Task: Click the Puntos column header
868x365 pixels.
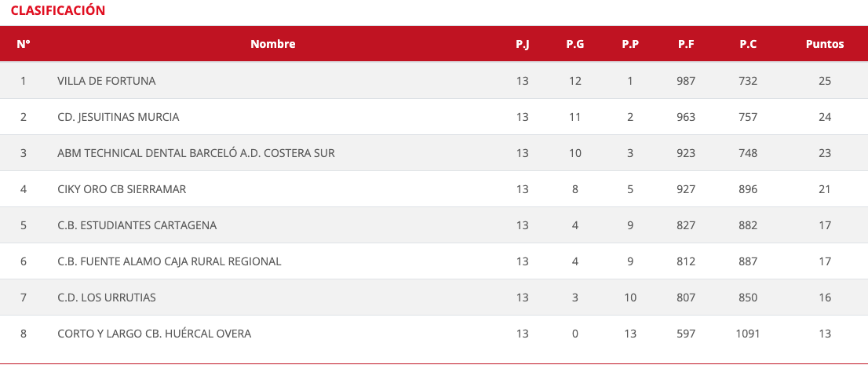Action: click(825, 44)
